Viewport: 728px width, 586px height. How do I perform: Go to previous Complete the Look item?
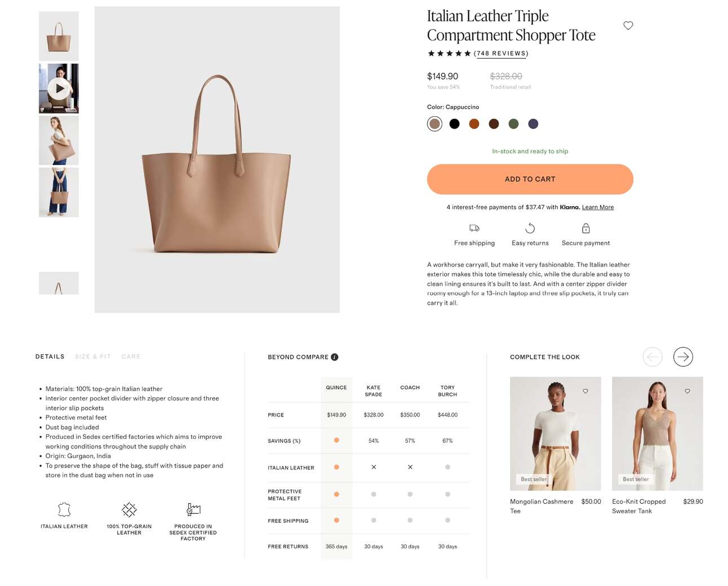click(652, 357)
